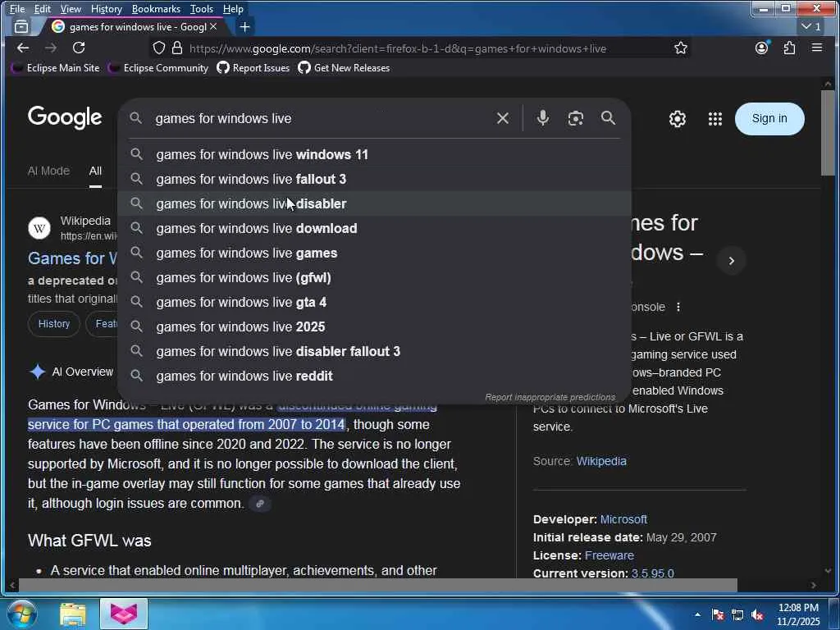The image size is (840, 630).
Task: Open the Google apps grid
Action: (714, 119)
